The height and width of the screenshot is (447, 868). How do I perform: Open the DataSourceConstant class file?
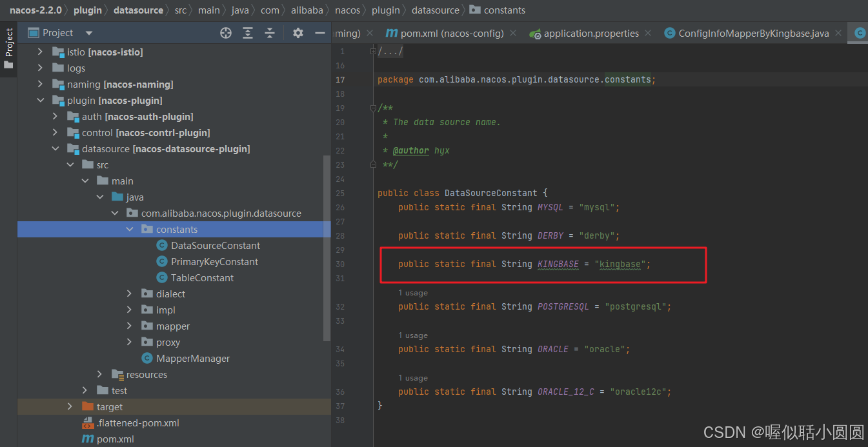[216, 245]
